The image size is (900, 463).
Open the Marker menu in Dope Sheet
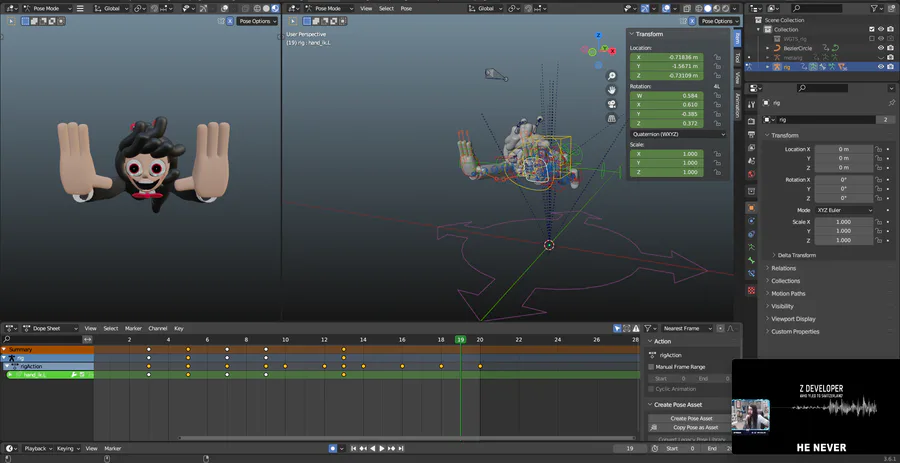point(133,328)
